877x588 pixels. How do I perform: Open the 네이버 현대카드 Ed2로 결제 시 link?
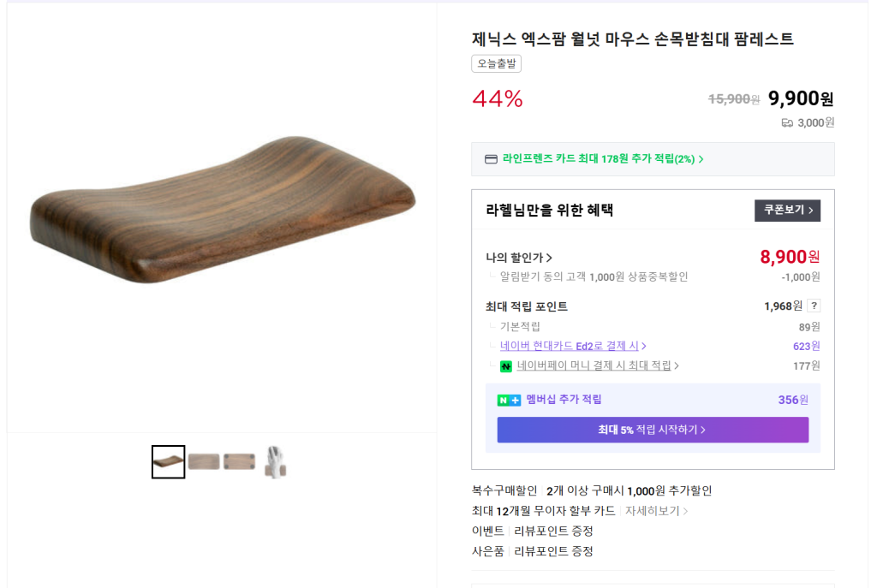pyautogui.click(x=572, y=346)
